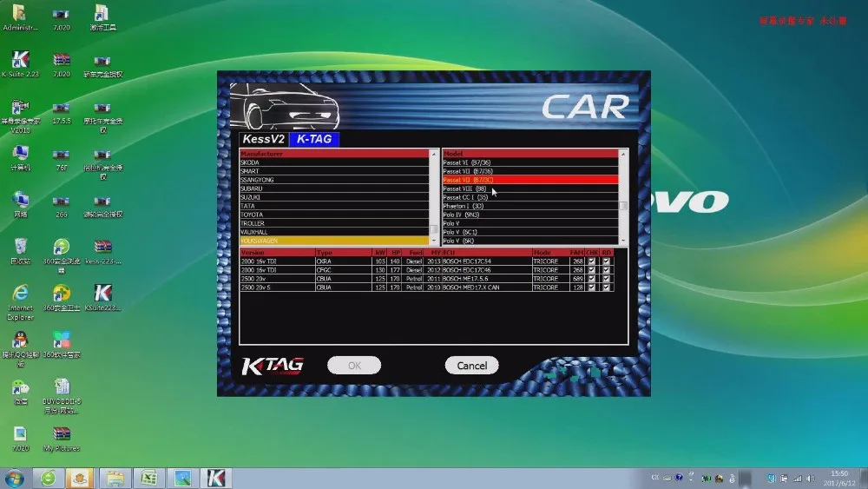Select SKODA in the Manufacturer list
This screenshot has width=868, height=489.
pos(334,162)
